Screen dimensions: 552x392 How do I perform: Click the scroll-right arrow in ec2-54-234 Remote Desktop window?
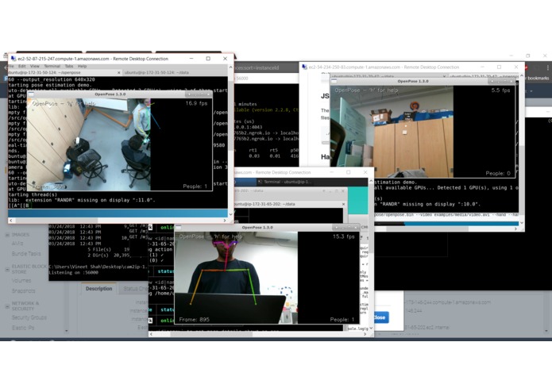click(515, 229)
